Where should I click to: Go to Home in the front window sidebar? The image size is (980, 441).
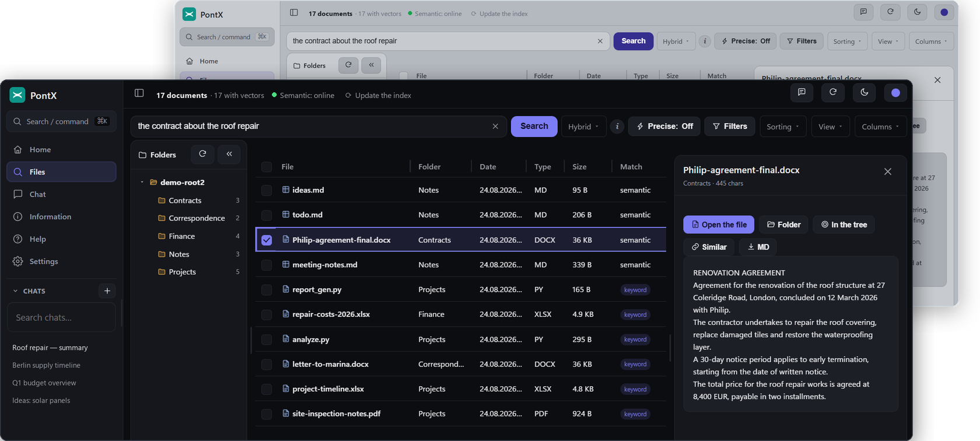click(x=61, y=149)
